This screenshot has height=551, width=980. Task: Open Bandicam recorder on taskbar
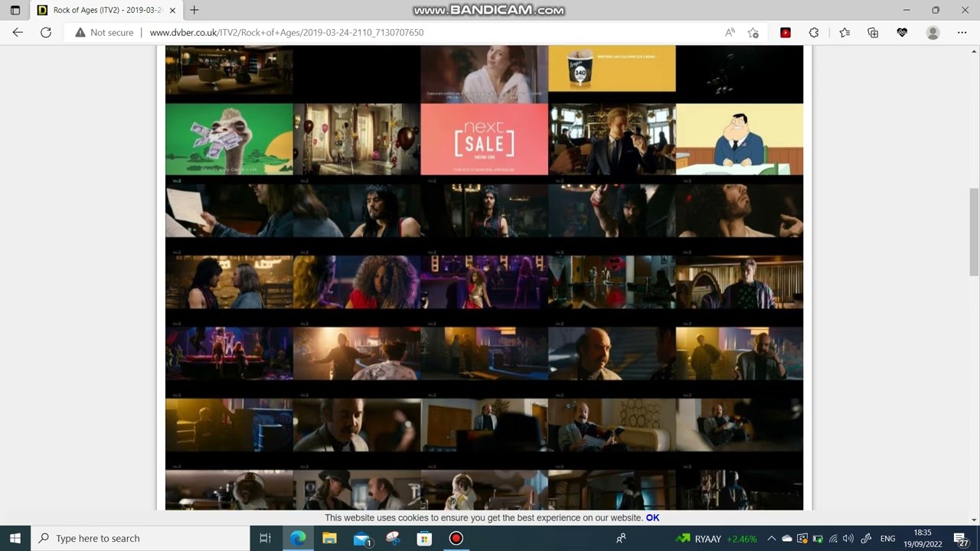[x=456, y=538]
